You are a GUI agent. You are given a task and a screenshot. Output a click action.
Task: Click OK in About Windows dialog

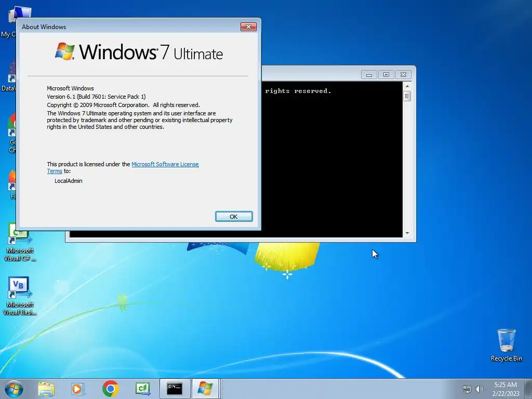tap(234, 217)
